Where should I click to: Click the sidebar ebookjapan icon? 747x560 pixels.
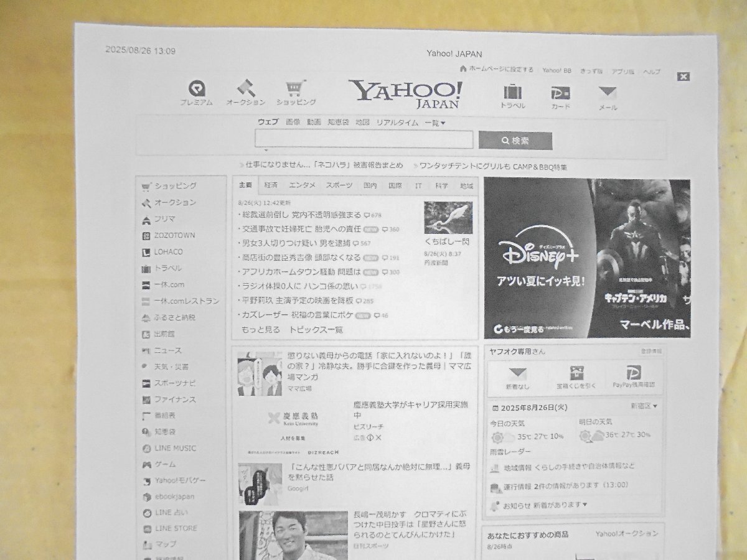click(x=146, y=497)
